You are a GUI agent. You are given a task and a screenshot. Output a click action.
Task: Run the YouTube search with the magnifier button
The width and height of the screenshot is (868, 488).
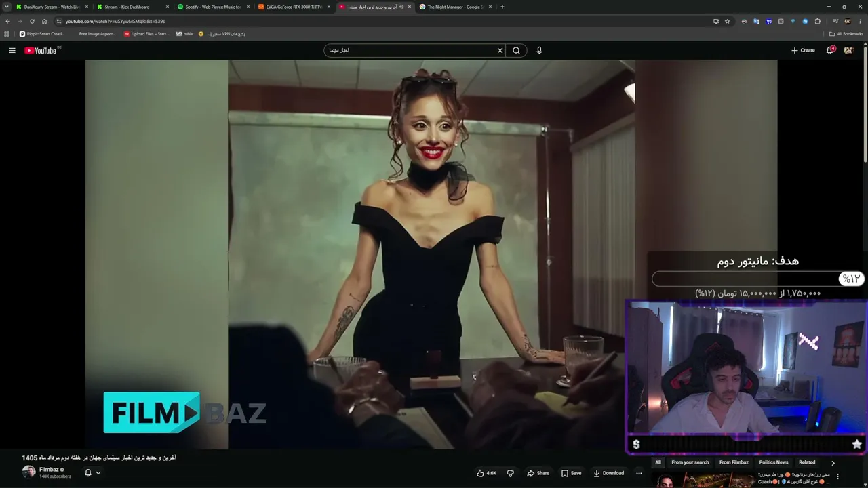[517, 50]
